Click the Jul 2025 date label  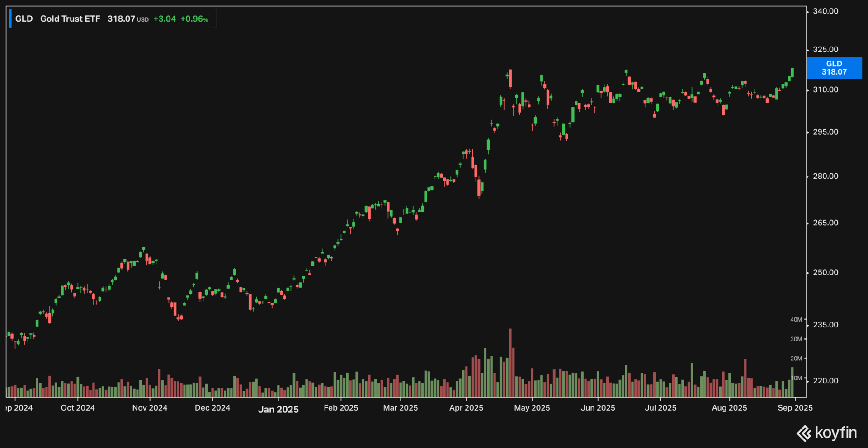click(x=660, y=408)
